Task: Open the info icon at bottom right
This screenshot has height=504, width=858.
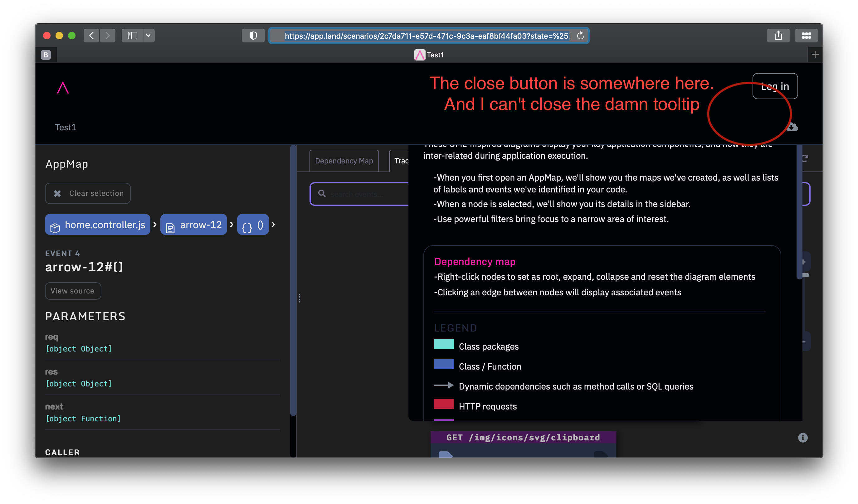Action: click(803, 438)
